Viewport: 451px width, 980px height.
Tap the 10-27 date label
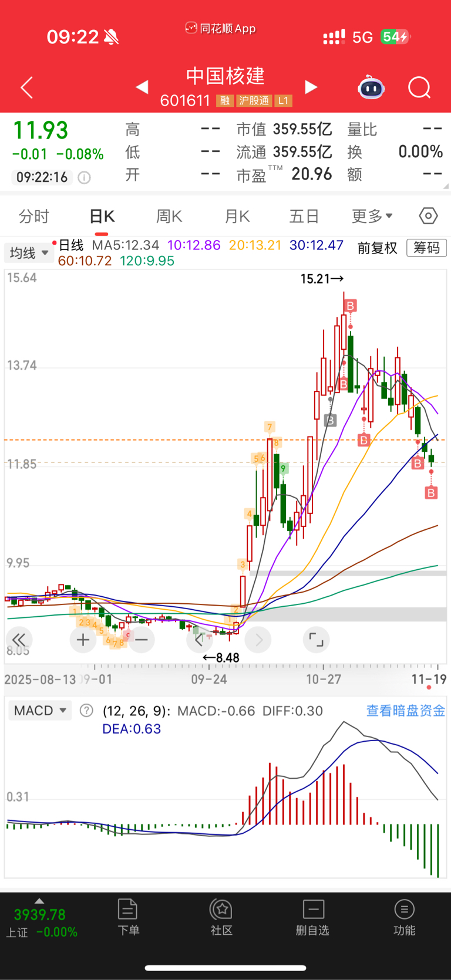324,679
